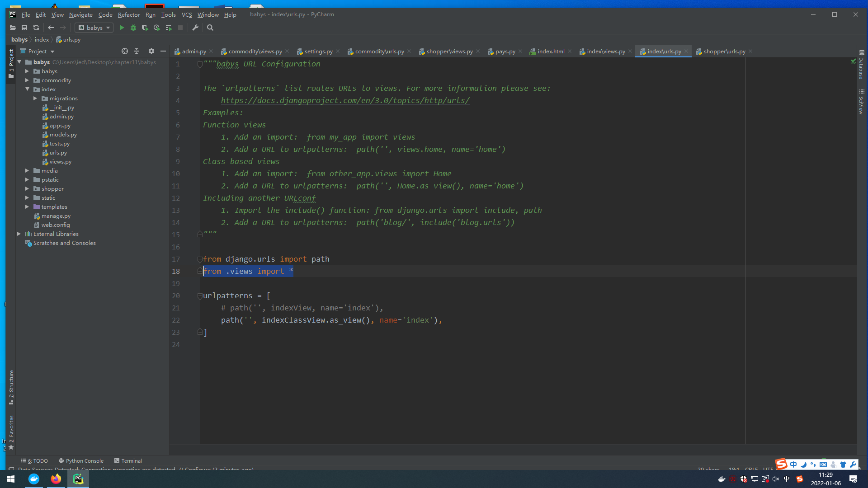Click the Windows Start button
The image size is (868, 488).
point(11,479)
